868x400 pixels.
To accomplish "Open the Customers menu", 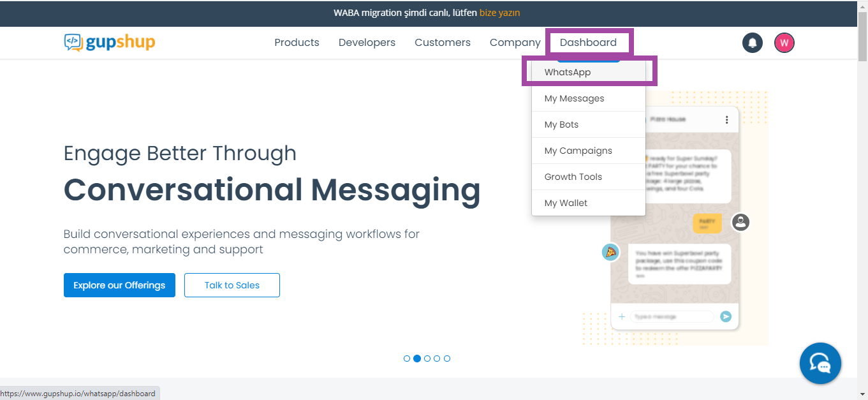I will click(443, 43).
